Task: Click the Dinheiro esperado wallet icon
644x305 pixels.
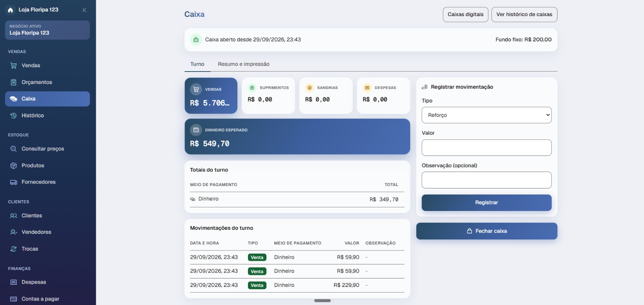Action: [x=196, y=130]
